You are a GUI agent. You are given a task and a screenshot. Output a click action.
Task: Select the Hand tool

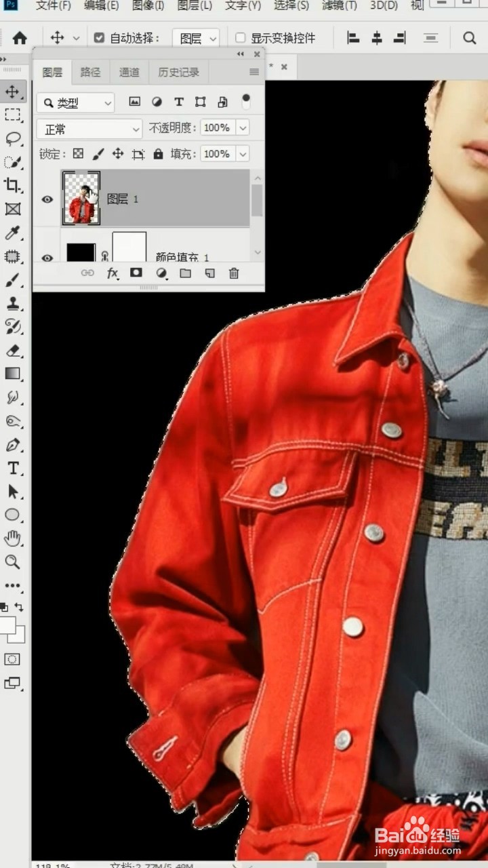(13, 538)
